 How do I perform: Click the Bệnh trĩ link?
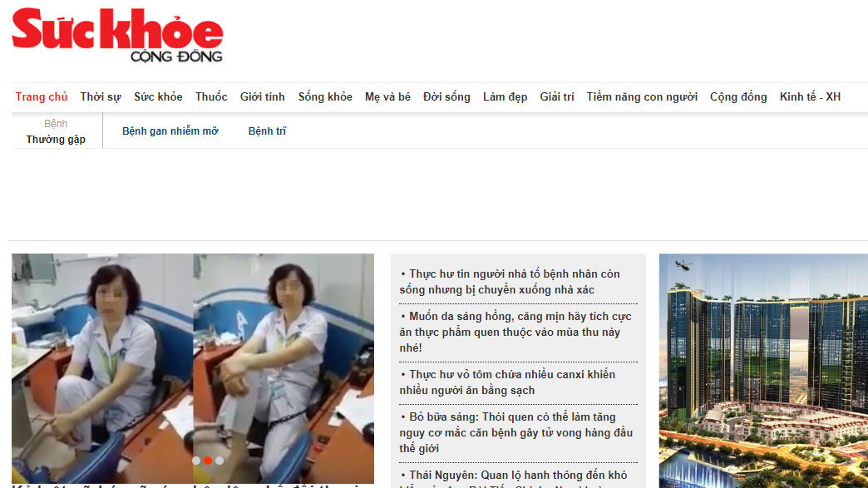point(268,131)
